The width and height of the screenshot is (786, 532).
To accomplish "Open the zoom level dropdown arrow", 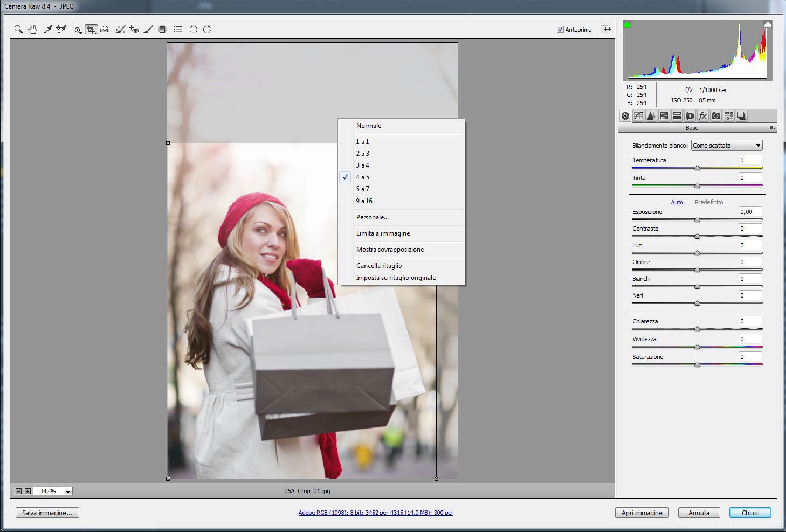I will point(68,492).
